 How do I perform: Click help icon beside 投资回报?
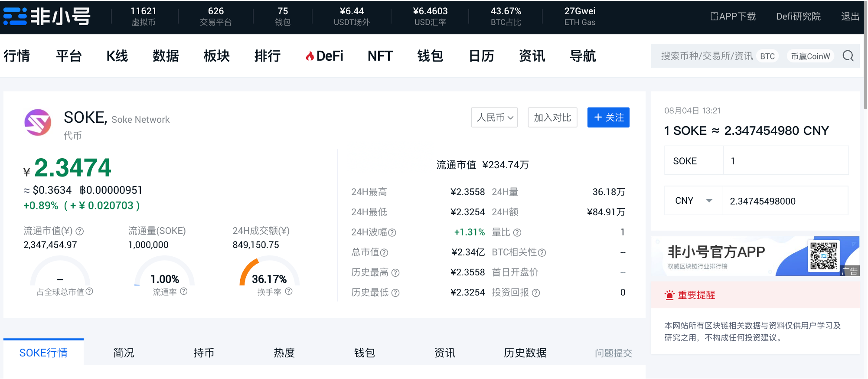[536, 293]
